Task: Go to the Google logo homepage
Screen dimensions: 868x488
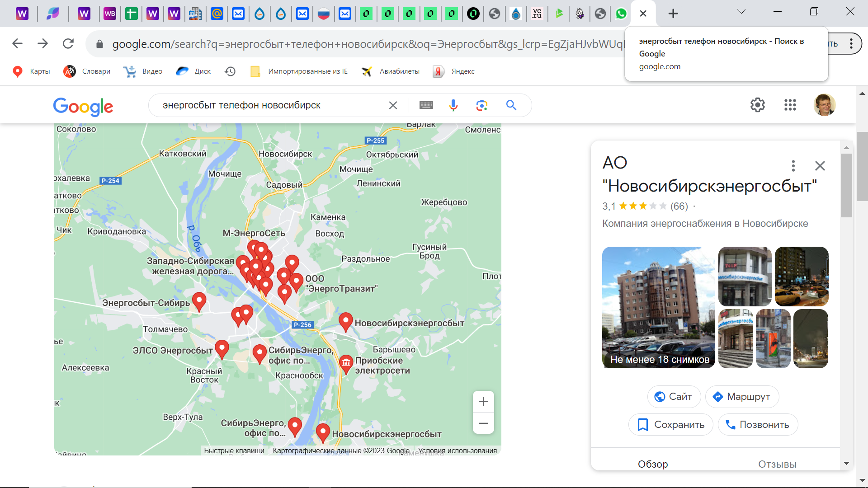Action: click(x=83, y=107)
